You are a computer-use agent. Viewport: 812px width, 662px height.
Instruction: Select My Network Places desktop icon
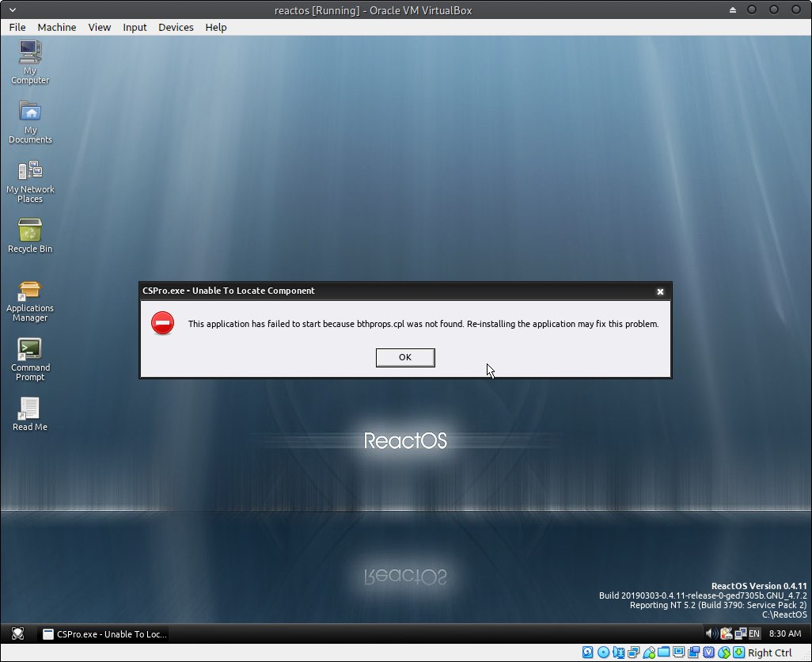point(30,181)
